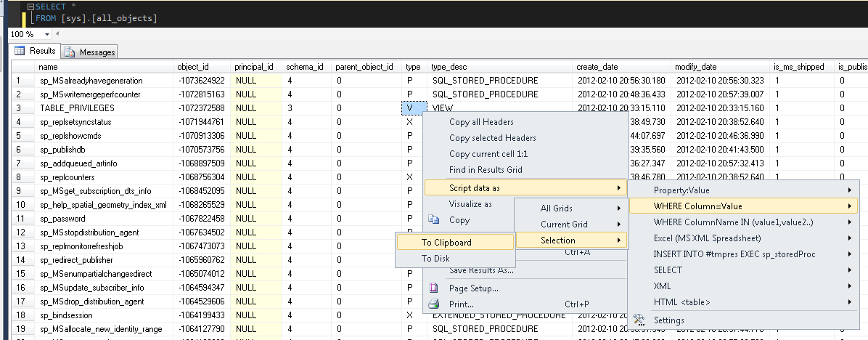Screen dimensions: 868x340
Task: Open the SELECT script submenu
Action: [743, 270]
